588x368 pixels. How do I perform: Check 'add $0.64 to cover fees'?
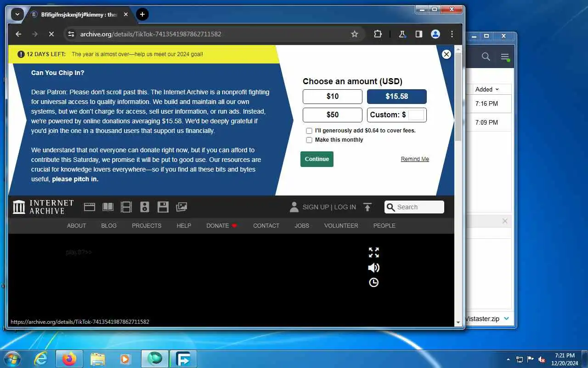click(309, 131)
